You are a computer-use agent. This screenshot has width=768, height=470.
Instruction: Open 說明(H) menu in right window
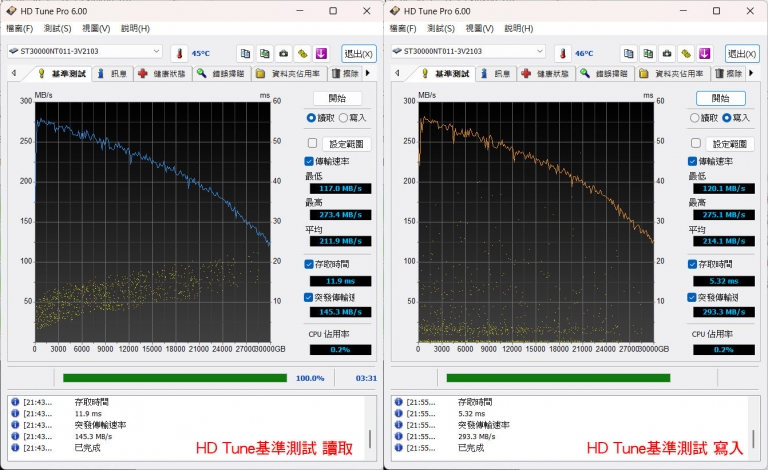pyautogui.click(x=519, y=28)
